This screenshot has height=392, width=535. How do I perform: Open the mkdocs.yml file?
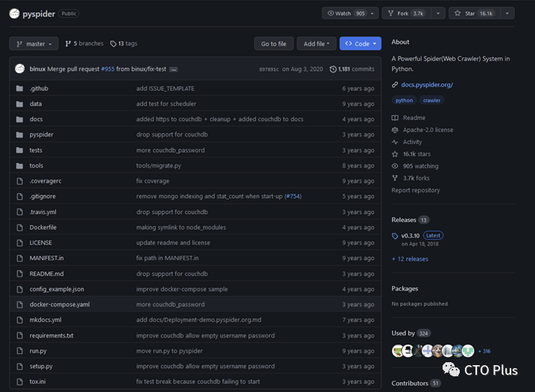pyautogui.click(x=45, y=320)
